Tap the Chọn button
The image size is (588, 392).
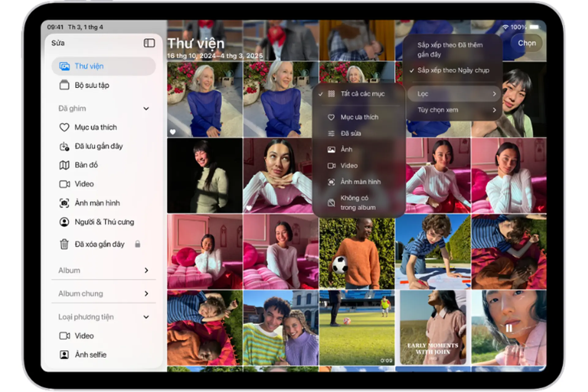pyautogui.click(x=527, y=43)
